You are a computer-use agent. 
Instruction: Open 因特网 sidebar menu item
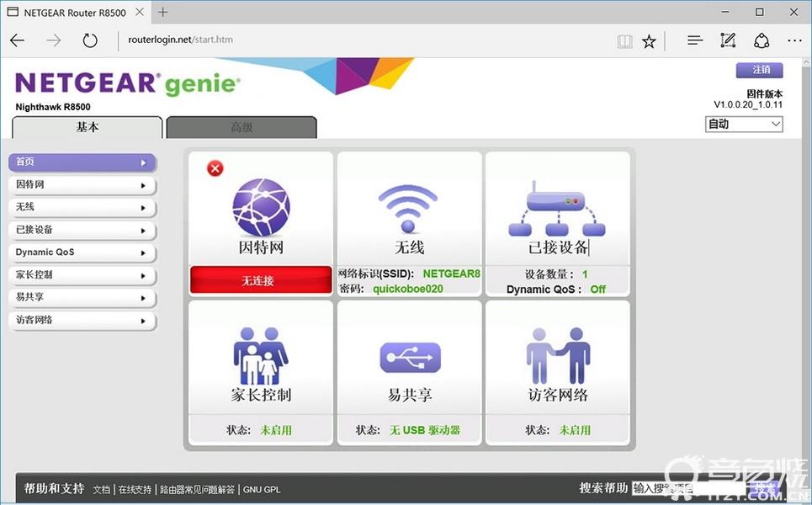(x=82, y=185)
